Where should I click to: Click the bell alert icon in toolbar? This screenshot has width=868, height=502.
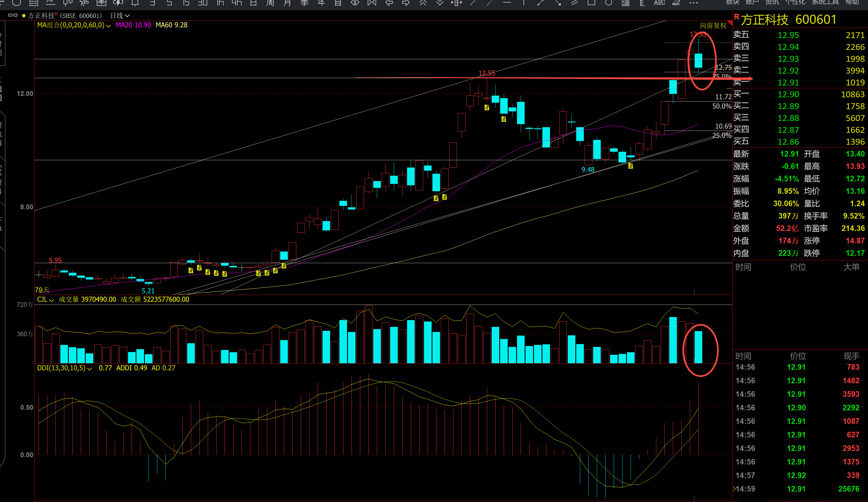[x=135, y=3]
